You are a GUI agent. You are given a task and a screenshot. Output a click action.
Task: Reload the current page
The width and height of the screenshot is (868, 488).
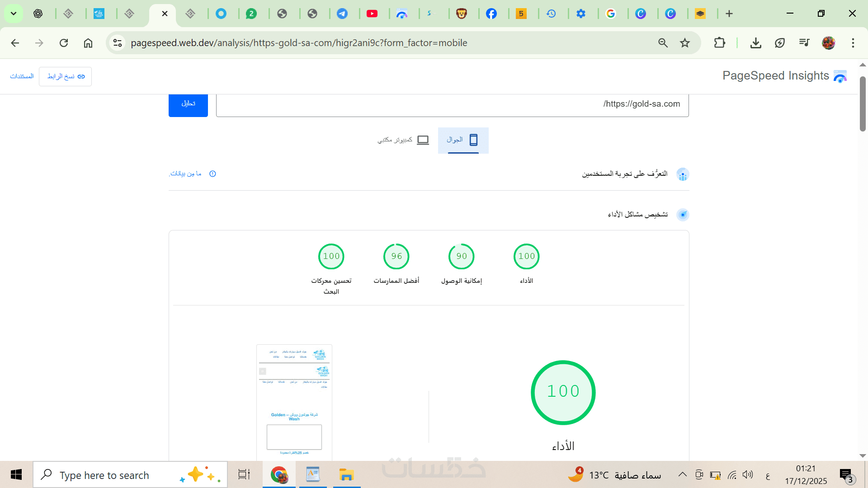point(64,43)
